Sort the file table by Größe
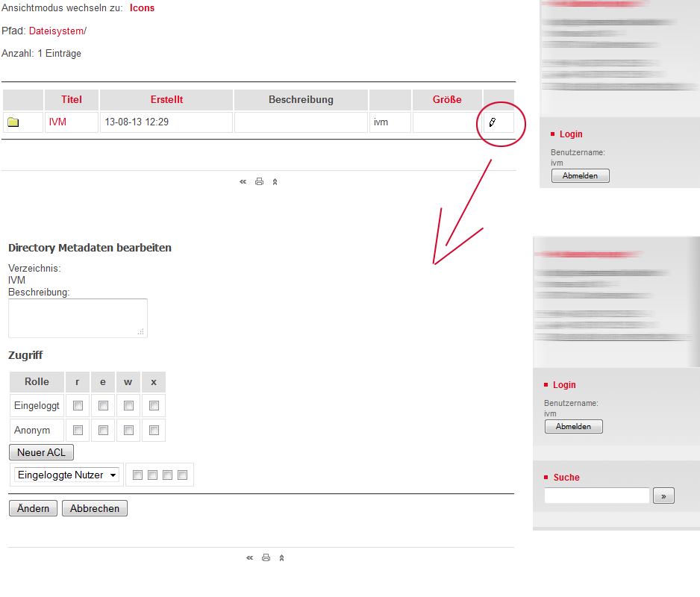The width and height of the screenshot is (700, 597). tap(447, 99)
